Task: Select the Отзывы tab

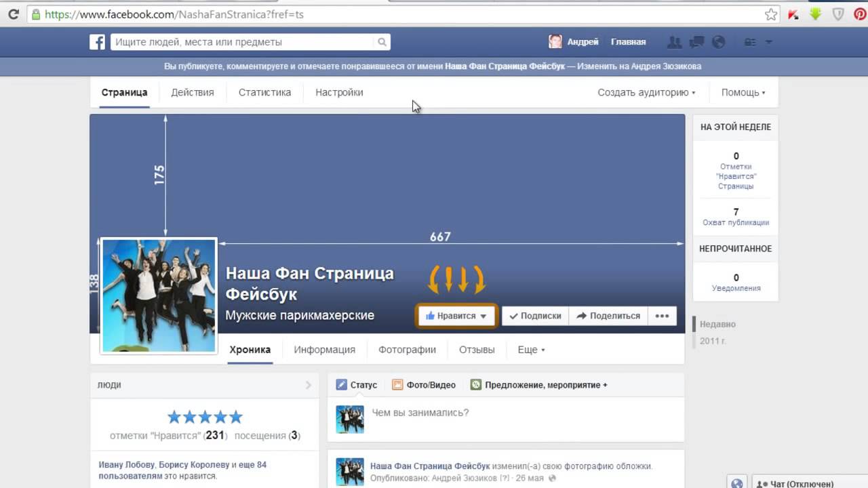Action: (477, 350)
